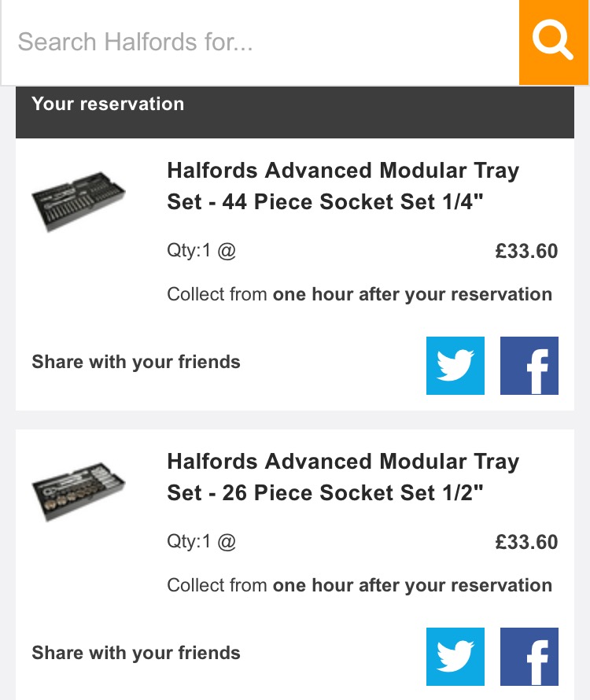590x700 pixels.
Task: Select the second item's £33.60 price
Action: (x=526, y=542)
